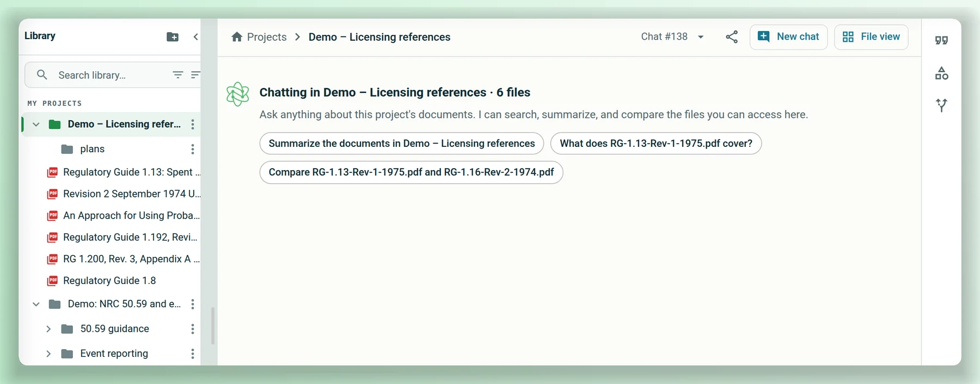This screenshot has height=384, width=980.
Task: Click the home icon next to Projects
Action: click(237, 37)
